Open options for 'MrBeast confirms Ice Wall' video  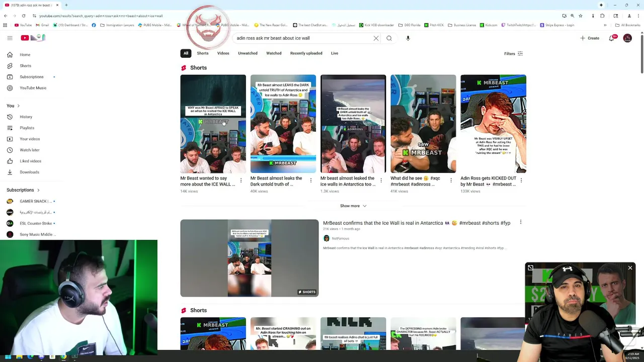coord(521,222)
